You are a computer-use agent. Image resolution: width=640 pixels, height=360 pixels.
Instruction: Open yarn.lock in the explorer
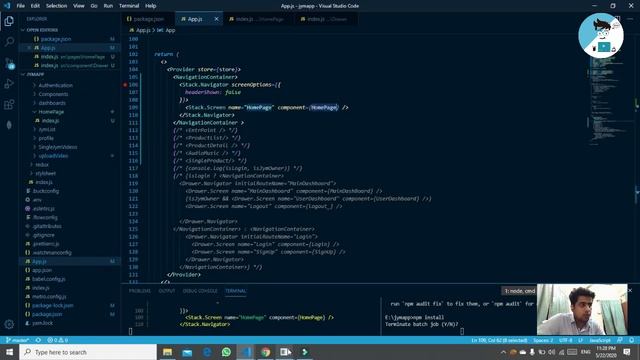click(x=42, y=323)
